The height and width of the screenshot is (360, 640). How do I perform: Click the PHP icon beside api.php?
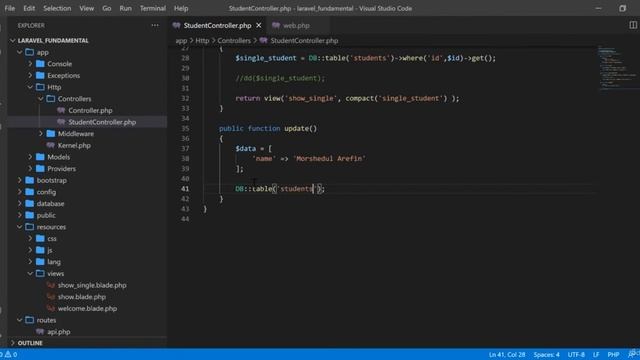click(40, 332)
